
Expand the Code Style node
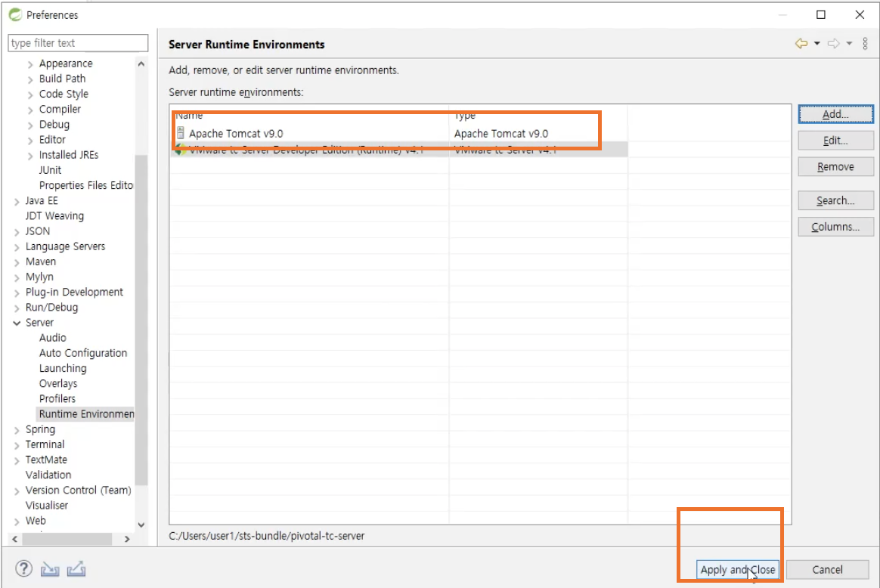tap(30, 94)
